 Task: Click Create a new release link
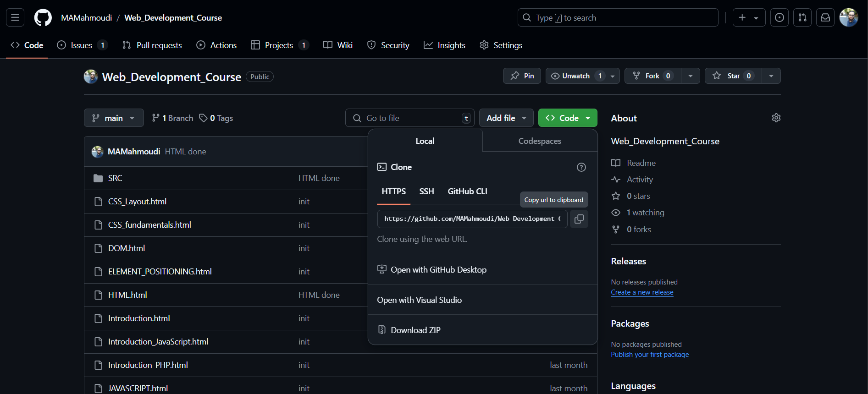click(x=642, y=292)
